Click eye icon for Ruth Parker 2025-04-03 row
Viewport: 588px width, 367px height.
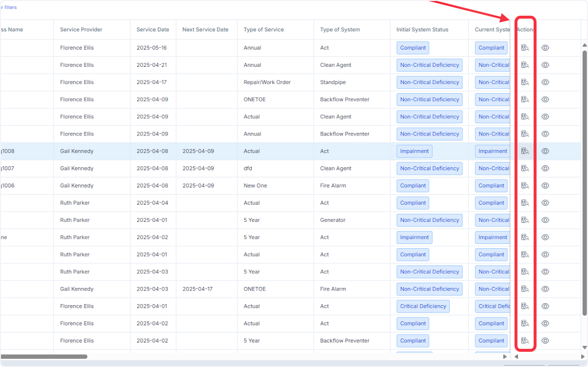[x=545, y=271]
